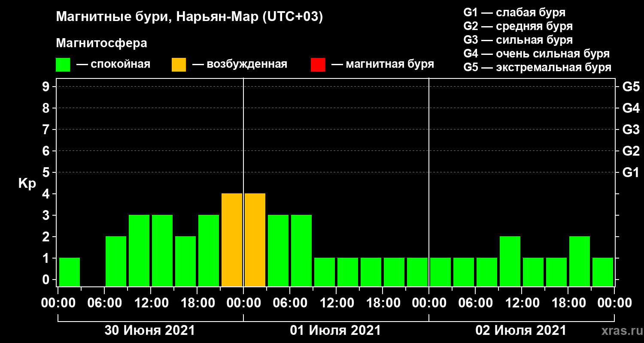Pick the first green Kp 1 bar of 30 Июня
644x343 pixels.
tap(70, 272)
